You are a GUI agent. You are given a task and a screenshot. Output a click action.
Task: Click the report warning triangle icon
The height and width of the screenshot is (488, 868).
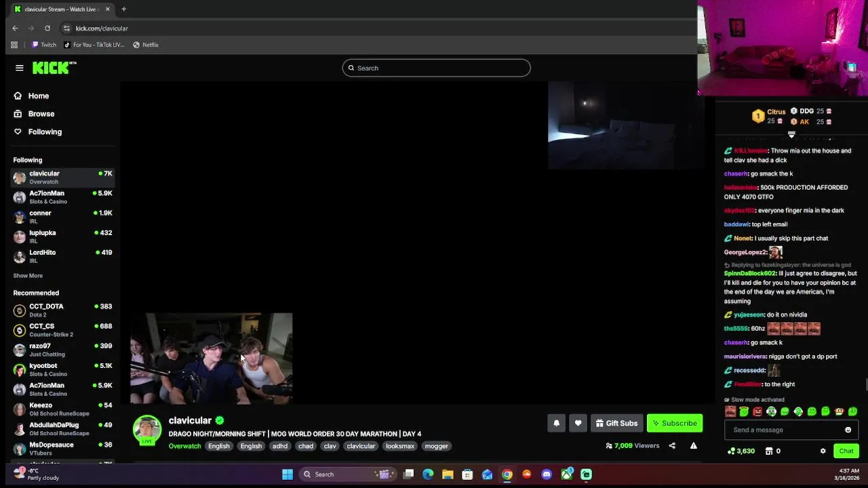(693, 446)
